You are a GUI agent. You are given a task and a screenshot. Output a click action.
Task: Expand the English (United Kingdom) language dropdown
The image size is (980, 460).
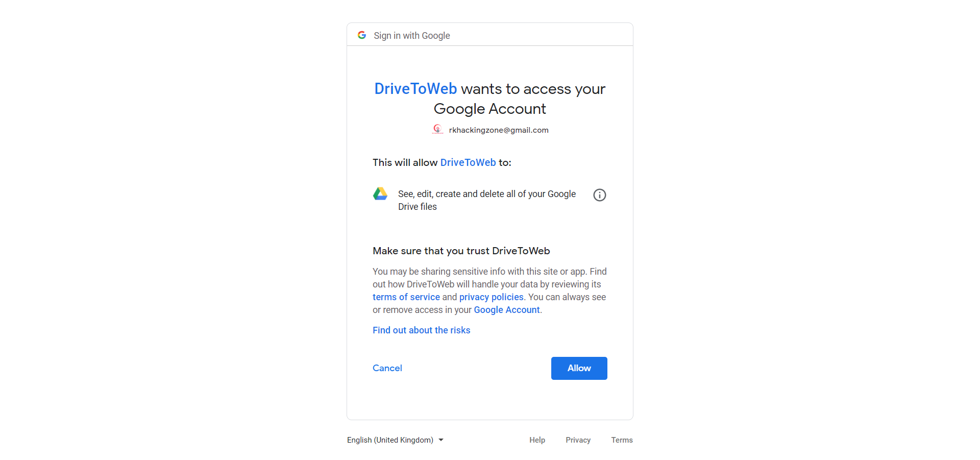pos(395,440)
